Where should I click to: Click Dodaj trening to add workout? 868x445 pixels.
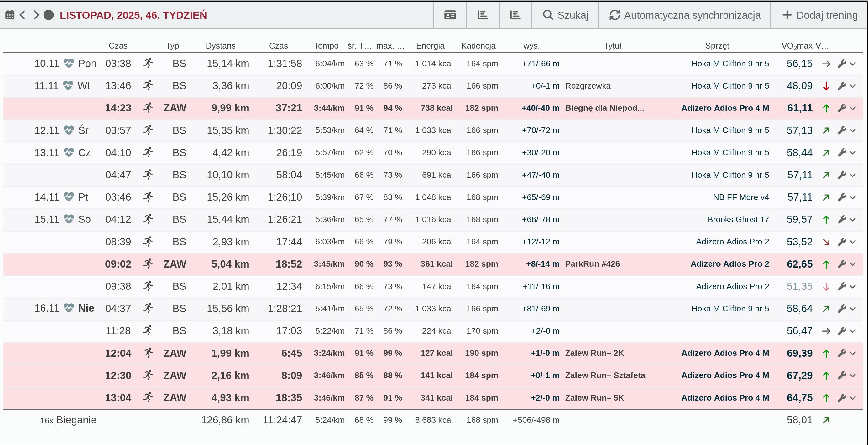[819, 15]
